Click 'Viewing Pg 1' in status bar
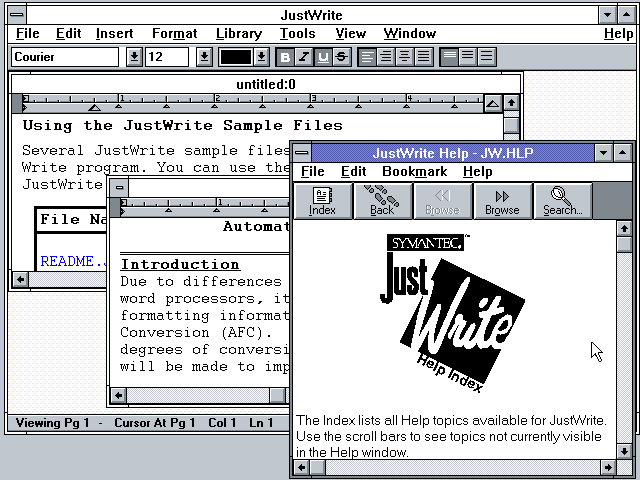This screenshot has height=480, width=640. pyautogui.click(x=52, y=423)
